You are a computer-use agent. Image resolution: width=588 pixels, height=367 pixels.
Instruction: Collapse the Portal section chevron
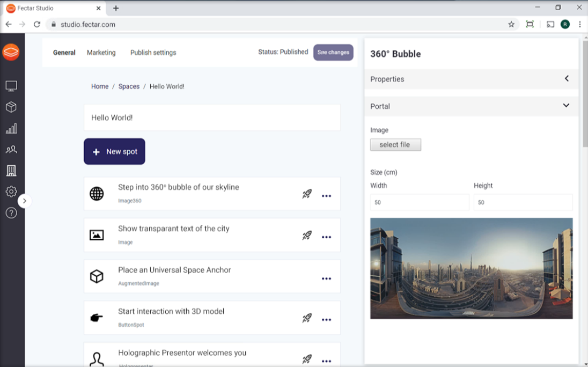[566, 105]
